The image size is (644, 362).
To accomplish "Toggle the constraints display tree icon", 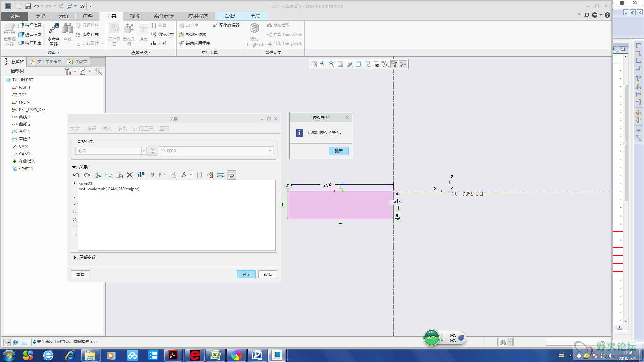I will tap(403, 64).
